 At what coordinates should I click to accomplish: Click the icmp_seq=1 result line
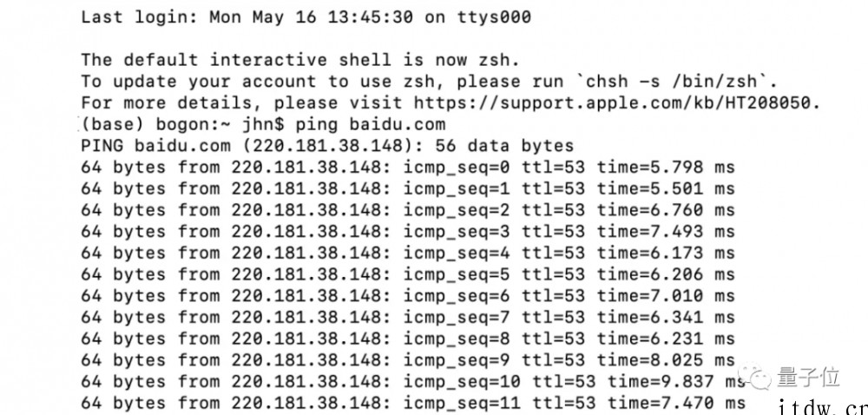(408, 188)
